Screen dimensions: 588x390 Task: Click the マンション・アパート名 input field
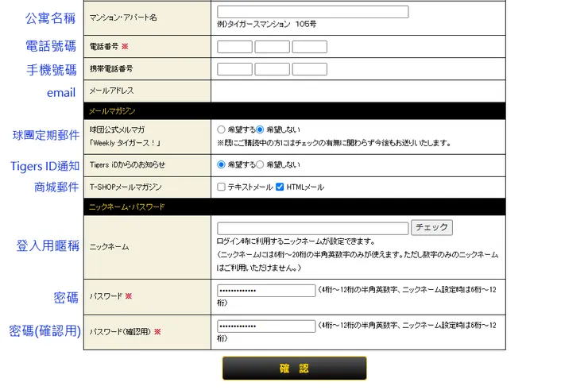point(313,12)
